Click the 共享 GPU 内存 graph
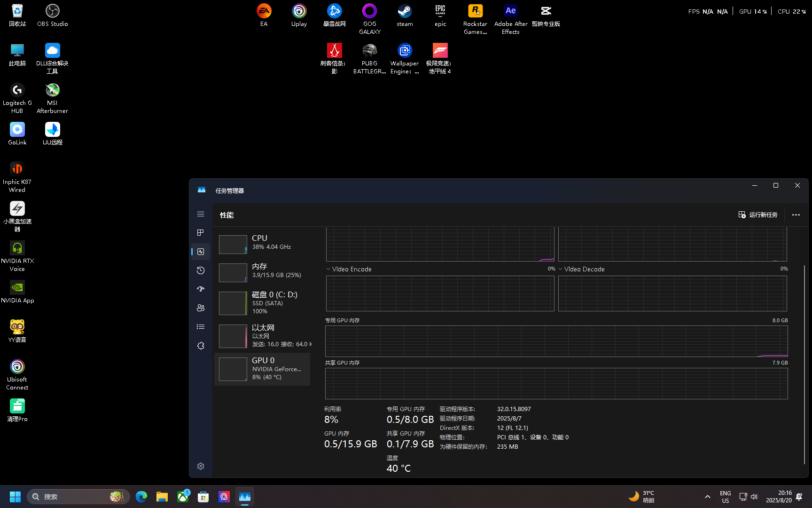The width and height of the screenshot is (812, 508). click(556, 383)
